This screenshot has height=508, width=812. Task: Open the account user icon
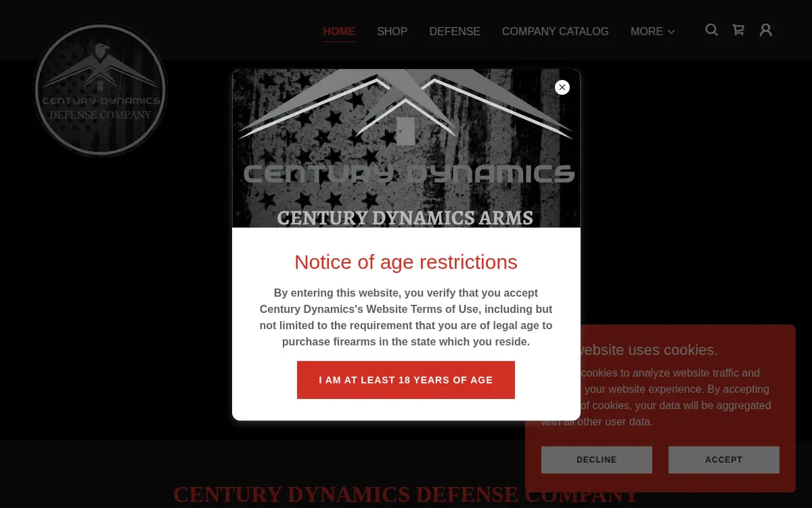(x=765, y=30)
